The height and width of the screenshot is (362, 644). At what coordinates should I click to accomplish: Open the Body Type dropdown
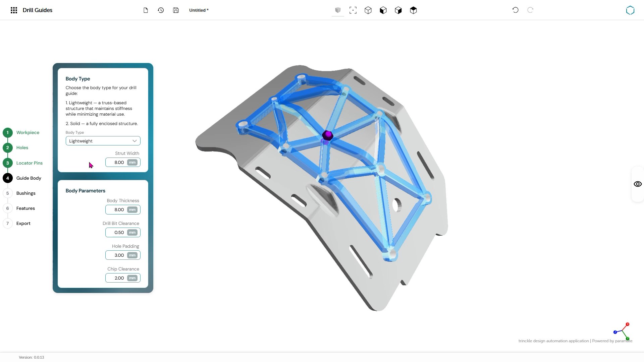tap(103, 141)
